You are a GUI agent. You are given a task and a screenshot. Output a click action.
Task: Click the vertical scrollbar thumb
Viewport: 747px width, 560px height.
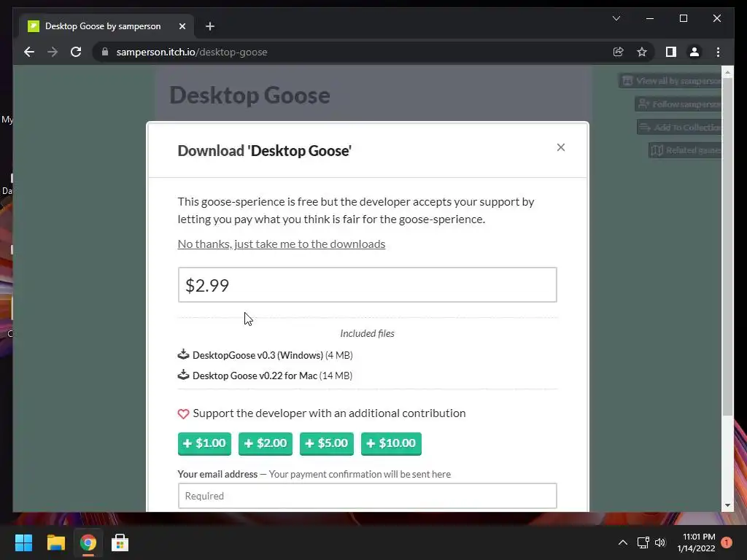coord(727,246)
